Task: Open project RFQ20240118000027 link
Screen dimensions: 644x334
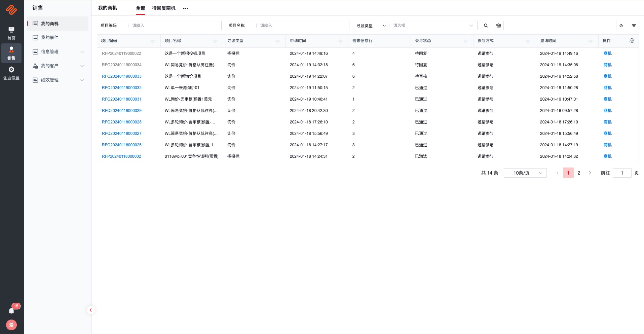Action: (122, 134)
